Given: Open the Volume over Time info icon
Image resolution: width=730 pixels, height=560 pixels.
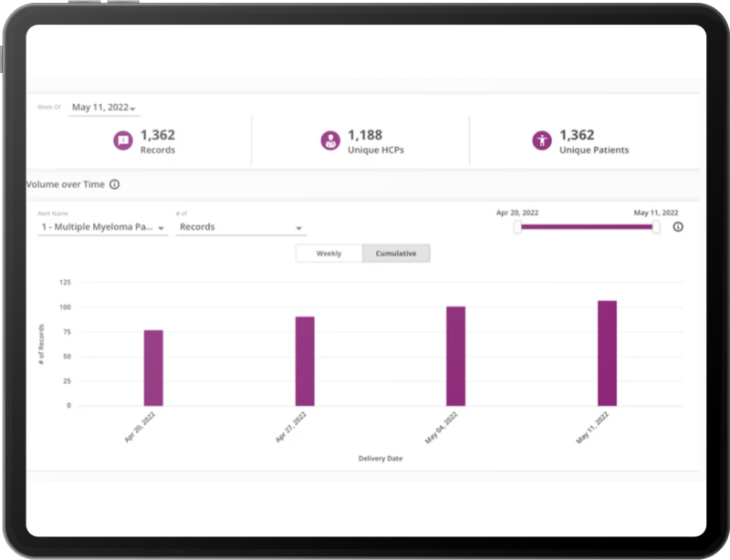Looking at the screenshot, I should point(115,184).
